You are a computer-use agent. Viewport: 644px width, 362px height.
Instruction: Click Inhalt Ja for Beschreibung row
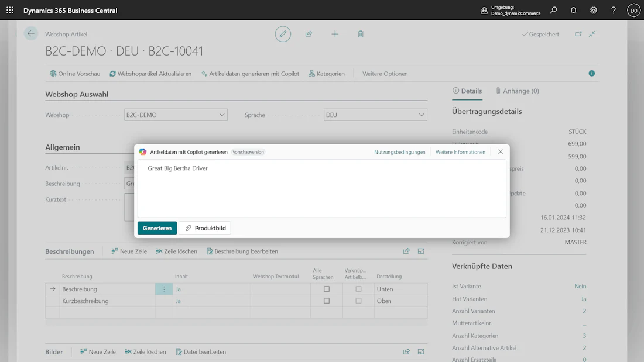[x=178, y=289]
